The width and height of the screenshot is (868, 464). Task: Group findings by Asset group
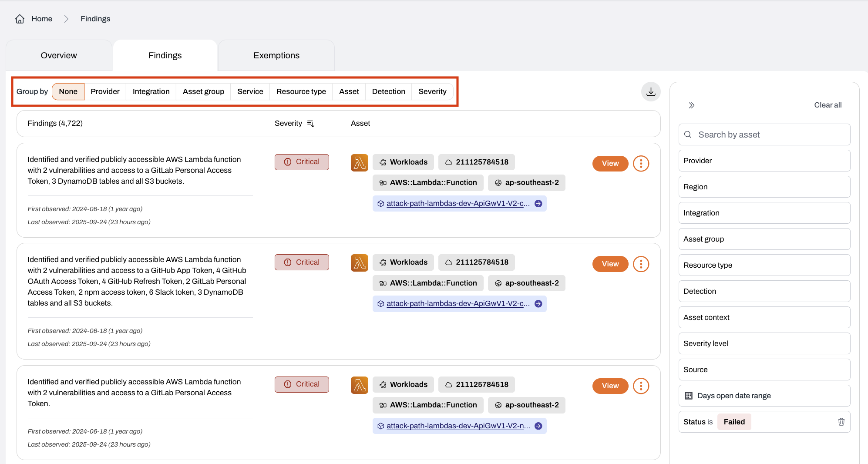(x=203, y=91)
